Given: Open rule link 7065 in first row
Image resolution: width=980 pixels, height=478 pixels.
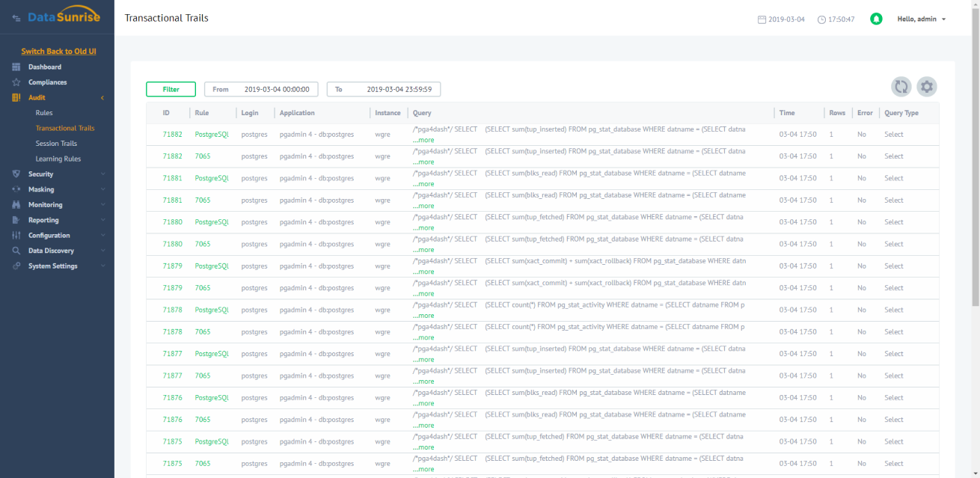Looking at the screenshot, I should coord(203,156).
